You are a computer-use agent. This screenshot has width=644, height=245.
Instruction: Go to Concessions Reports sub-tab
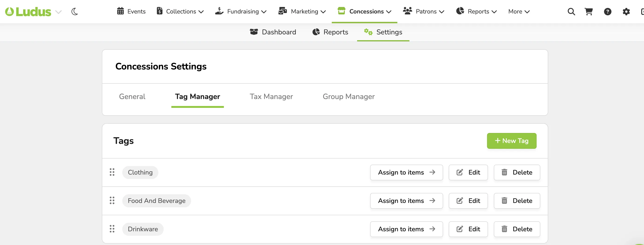330,32
